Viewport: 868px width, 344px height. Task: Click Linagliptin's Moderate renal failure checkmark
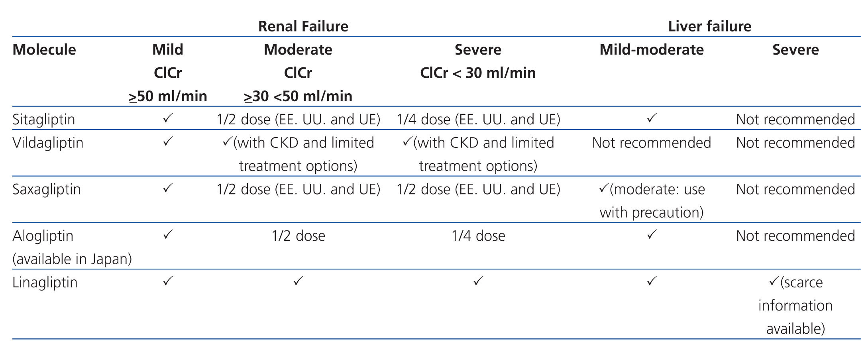pos(298,281)
